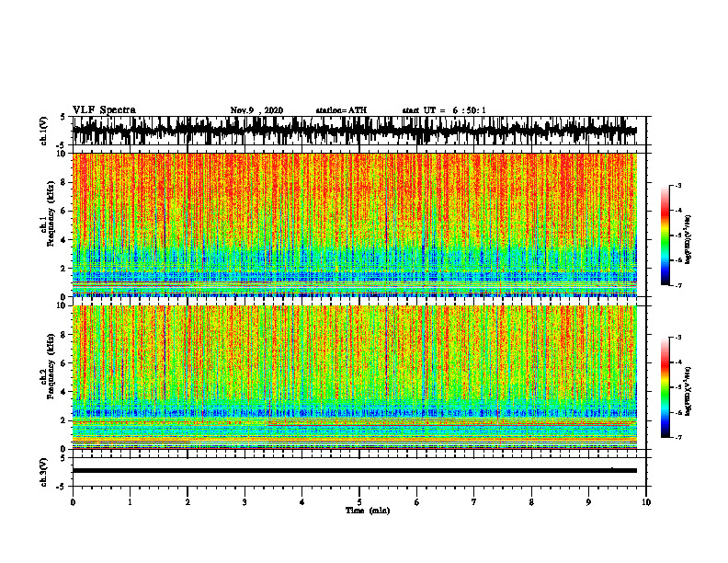Click the "10" tick at the time axis end

point(646,502)
